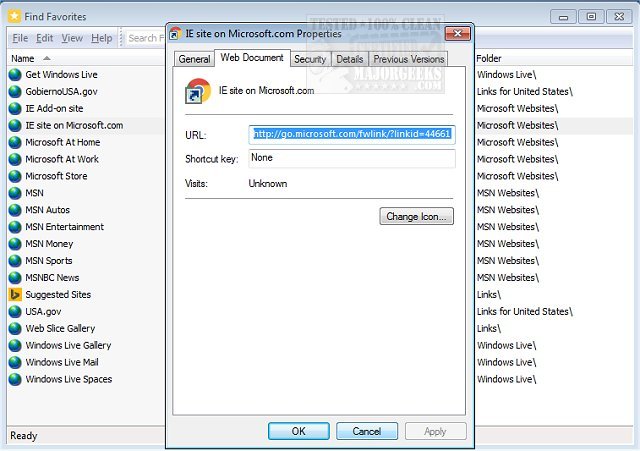The image size is (640, 451).
Task: Click the large Chrome shortcut icon in dialog
Action: pyautogui.click(x=198, y=91)
